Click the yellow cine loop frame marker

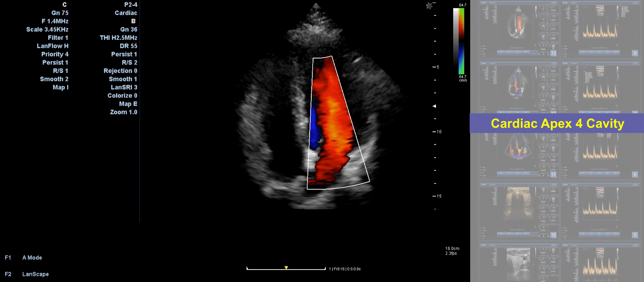coord(286,267)
